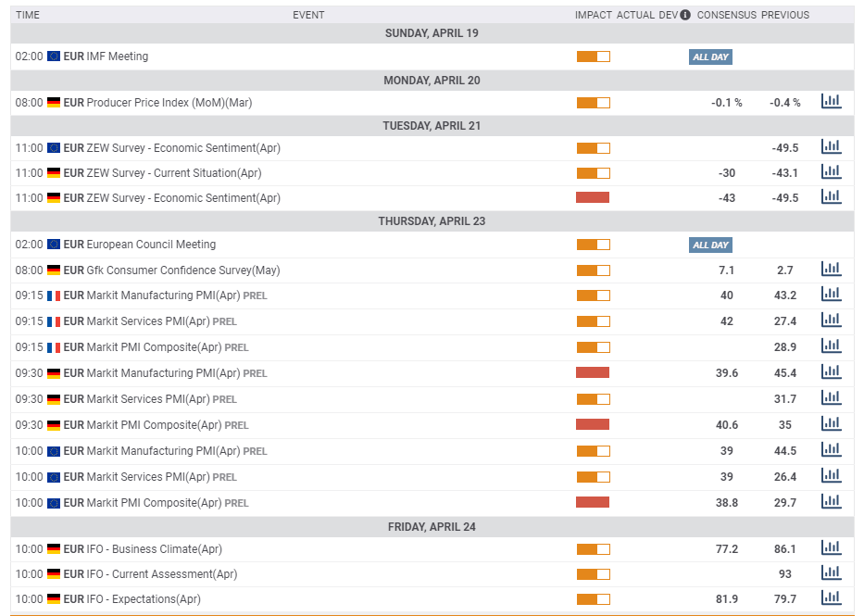Click chart icon for Gfk Consumer Confidence Survey

tap(831, 270)
